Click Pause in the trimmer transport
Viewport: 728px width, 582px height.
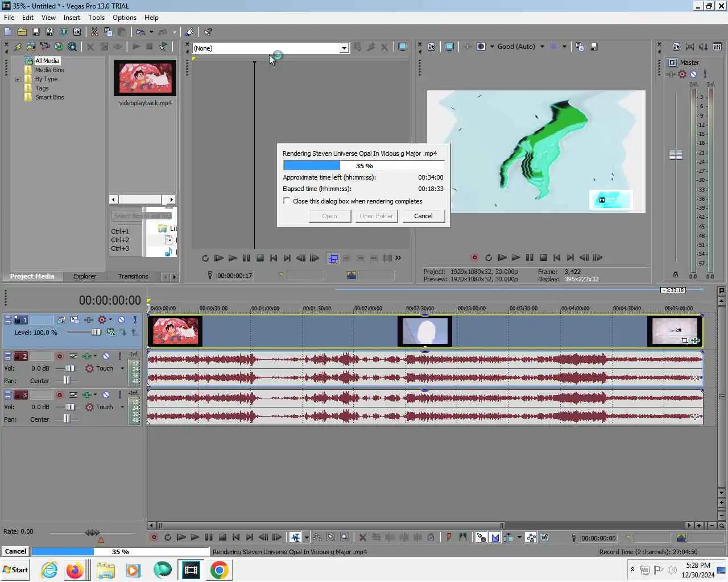click(246, 258)
